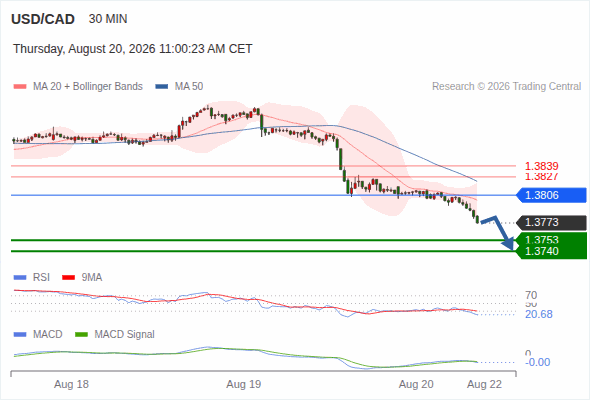Select the green 1.3740 support tag
This screenshot has height=400, width=590.
coord(551,252)
